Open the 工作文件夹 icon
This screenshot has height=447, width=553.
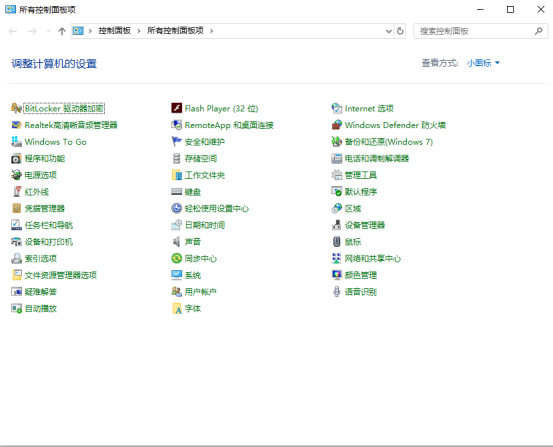click(x=176, y=175)
